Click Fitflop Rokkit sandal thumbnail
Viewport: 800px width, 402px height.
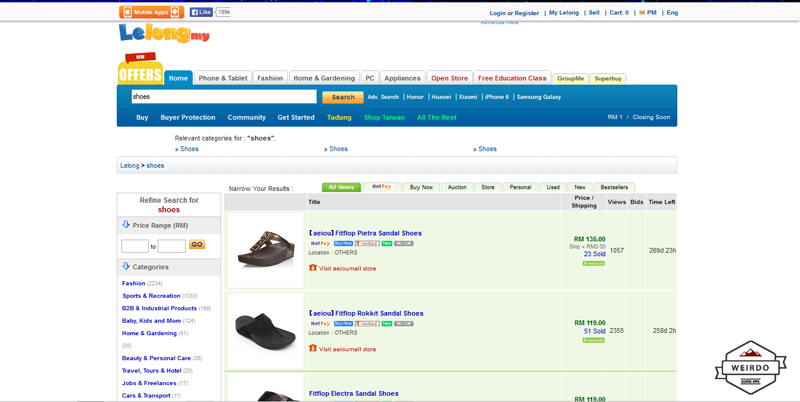266,331
